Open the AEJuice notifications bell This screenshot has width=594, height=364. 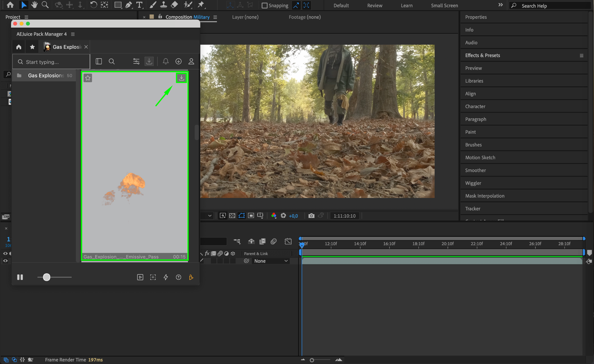tap(166, 61)
